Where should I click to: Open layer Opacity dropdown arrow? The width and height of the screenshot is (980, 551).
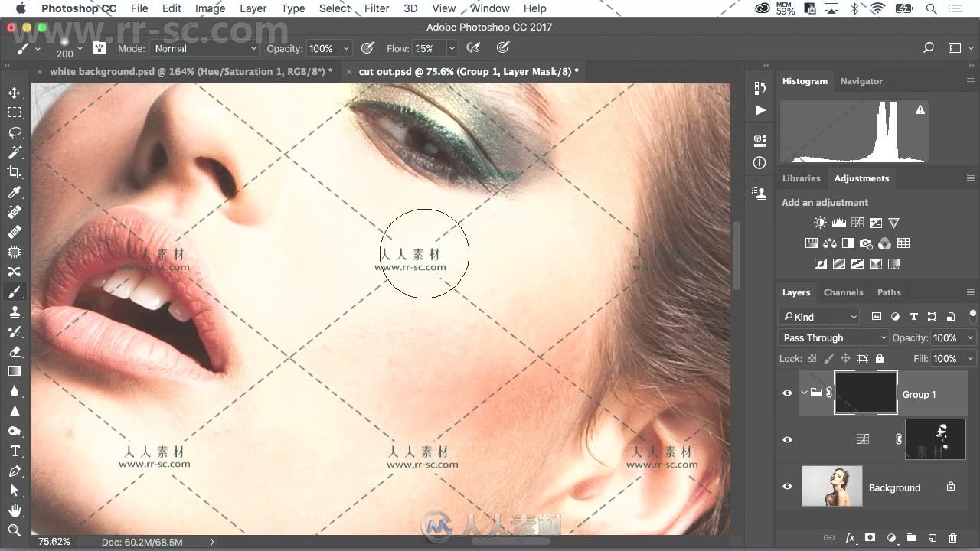pos(971,337)
